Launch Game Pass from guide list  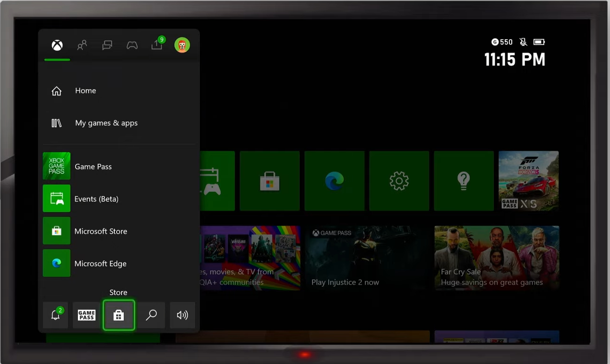(93, 167)
